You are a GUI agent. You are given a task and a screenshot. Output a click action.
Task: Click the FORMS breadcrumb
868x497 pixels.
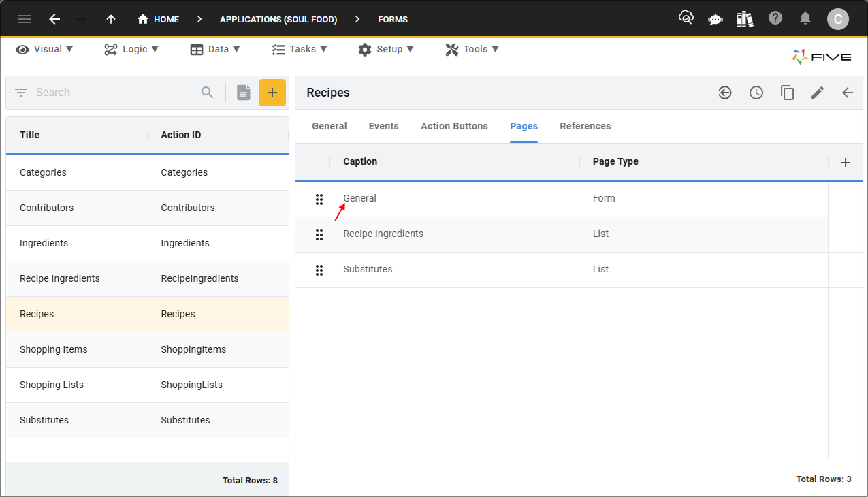click(x=393, y=20)
